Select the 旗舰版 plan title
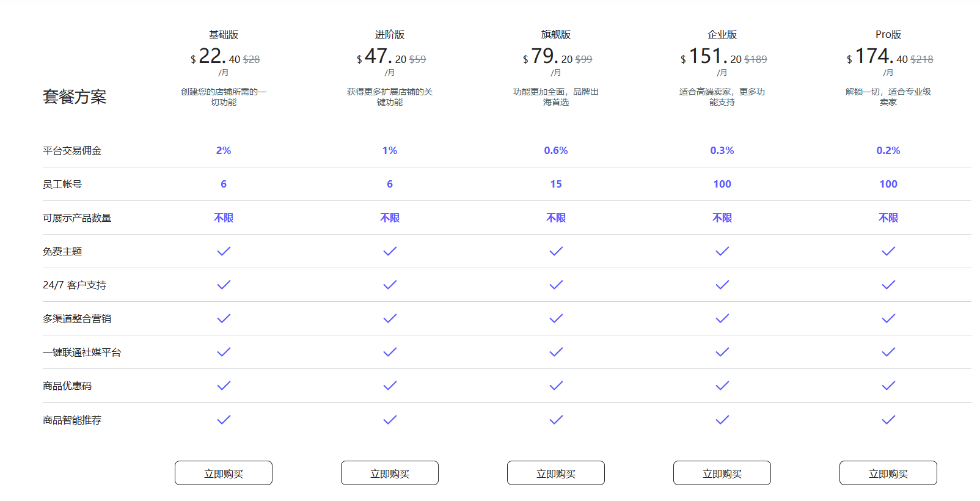 556,35
